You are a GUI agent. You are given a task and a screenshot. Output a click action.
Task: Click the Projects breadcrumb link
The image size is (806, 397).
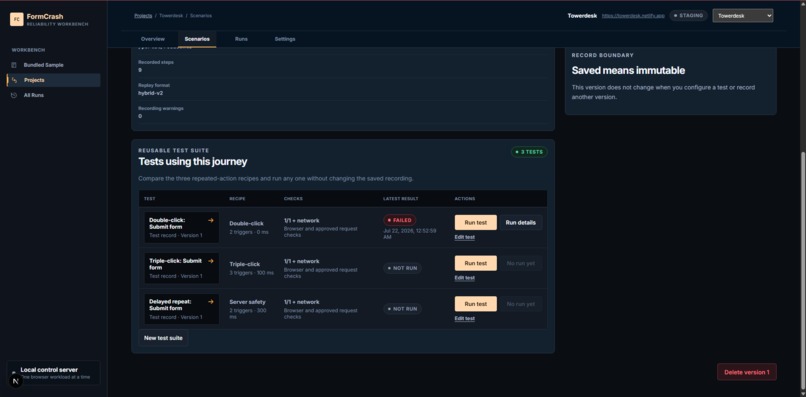coord(143,16)
